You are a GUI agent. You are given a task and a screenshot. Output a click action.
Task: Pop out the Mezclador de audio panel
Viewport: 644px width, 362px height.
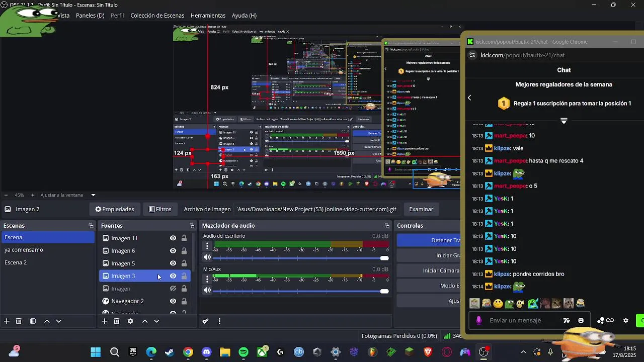point(387,226)
